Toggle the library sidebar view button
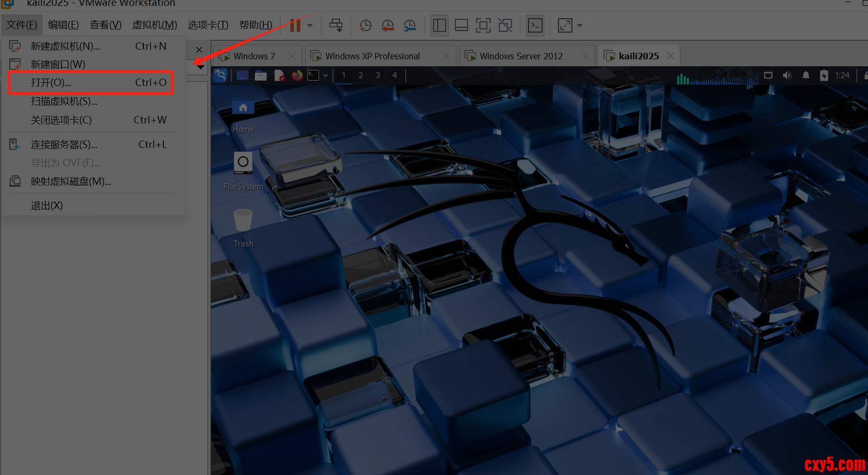 (439, 26)
